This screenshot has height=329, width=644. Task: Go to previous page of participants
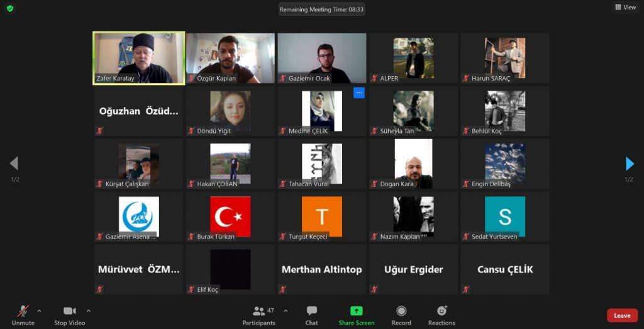click(14, 164)
